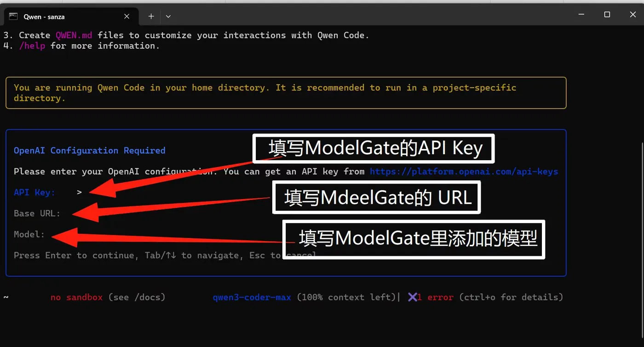Select the qwen3-coder-max model indicator

pyautogui.click(x=252, y=297)
